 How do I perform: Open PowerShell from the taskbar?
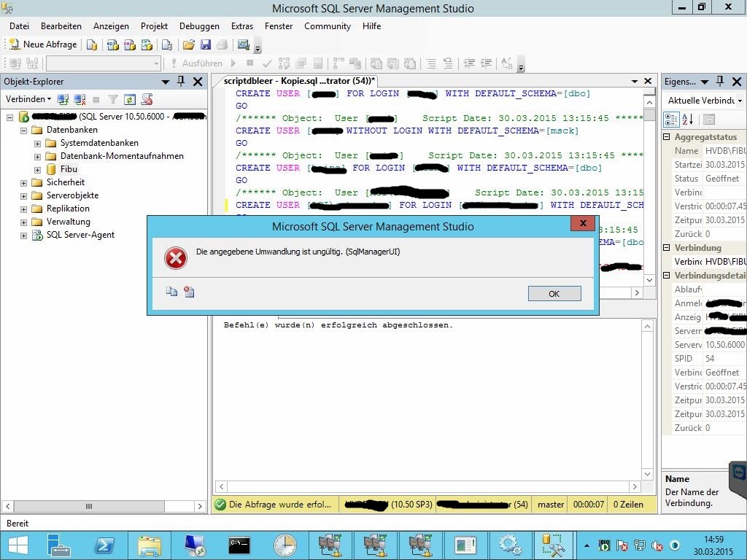(105, 545)
